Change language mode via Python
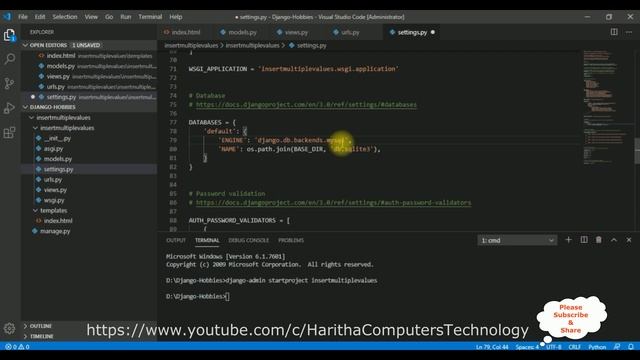This screenshot has height=360, width=640. [597, 347]
